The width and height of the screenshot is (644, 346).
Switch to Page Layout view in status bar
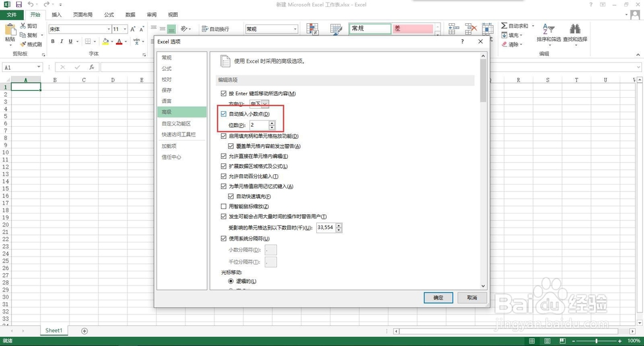[x=547, y=341]
